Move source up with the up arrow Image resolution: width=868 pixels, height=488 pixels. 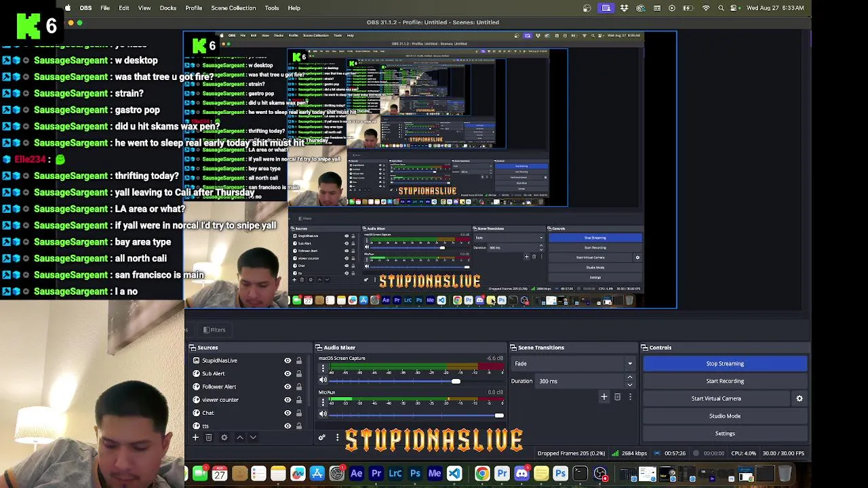(239, 438)
